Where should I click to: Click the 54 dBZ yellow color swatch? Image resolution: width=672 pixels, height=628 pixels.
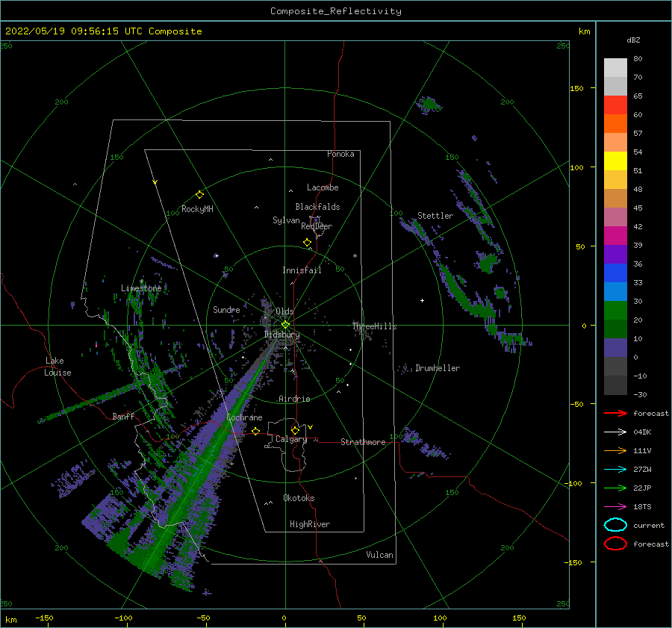tap(615, 161)
